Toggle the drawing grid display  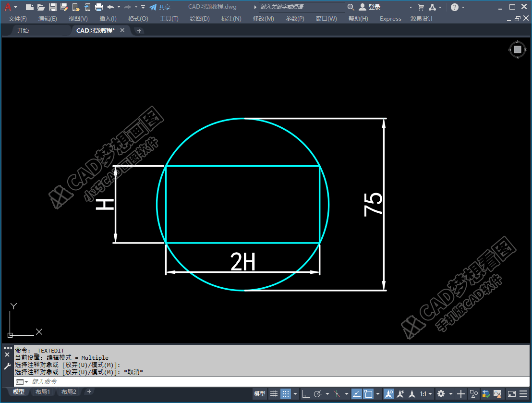pos(274,394)
